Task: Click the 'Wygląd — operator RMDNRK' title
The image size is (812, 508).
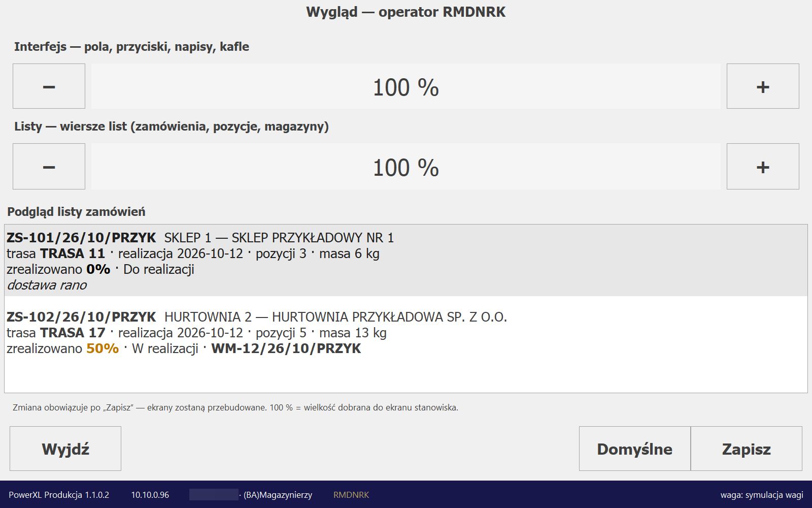Action: (406, 12)
